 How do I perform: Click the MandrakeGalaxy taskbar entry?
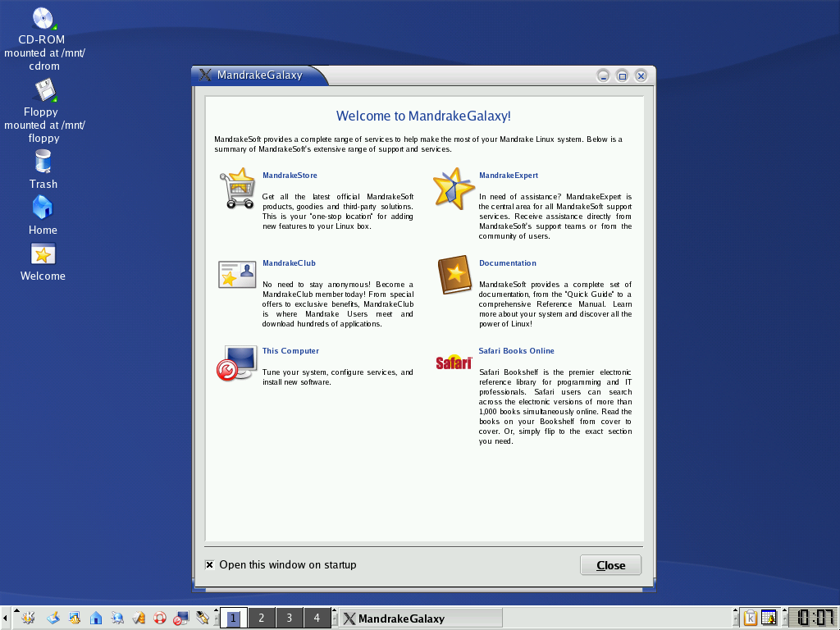click(x=421, y=619)
